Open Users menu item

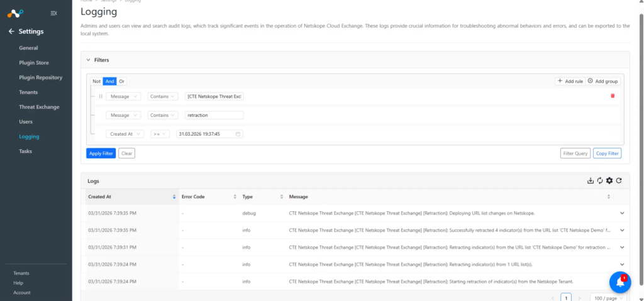click(26, 122)
